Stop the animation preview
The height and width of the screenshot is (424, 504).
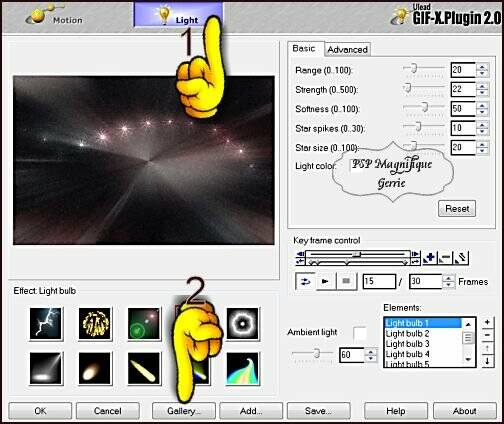(x=346, y=281)
